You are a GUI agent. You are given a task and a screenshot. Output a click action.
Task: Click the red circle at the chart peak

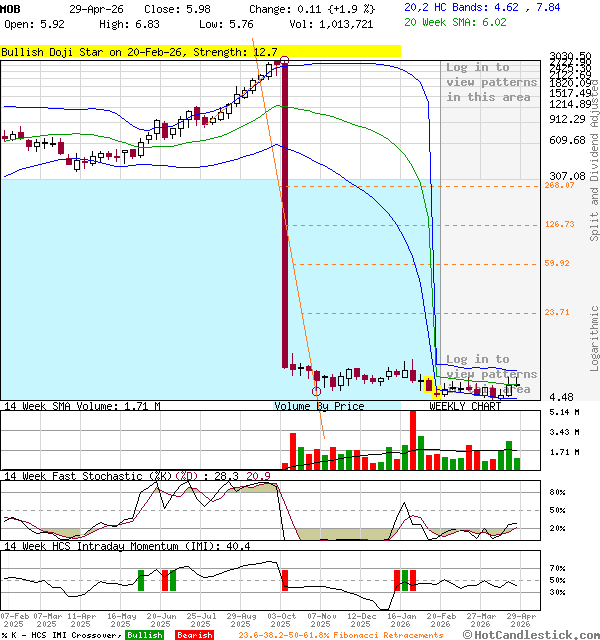(285, 61)
